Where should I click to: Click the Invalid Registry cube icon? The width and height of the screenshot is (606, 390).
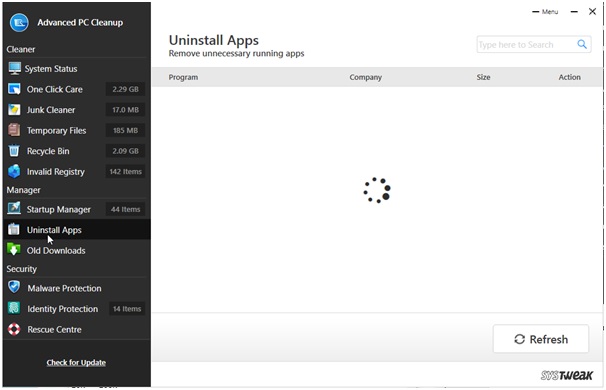pos(14,171)
